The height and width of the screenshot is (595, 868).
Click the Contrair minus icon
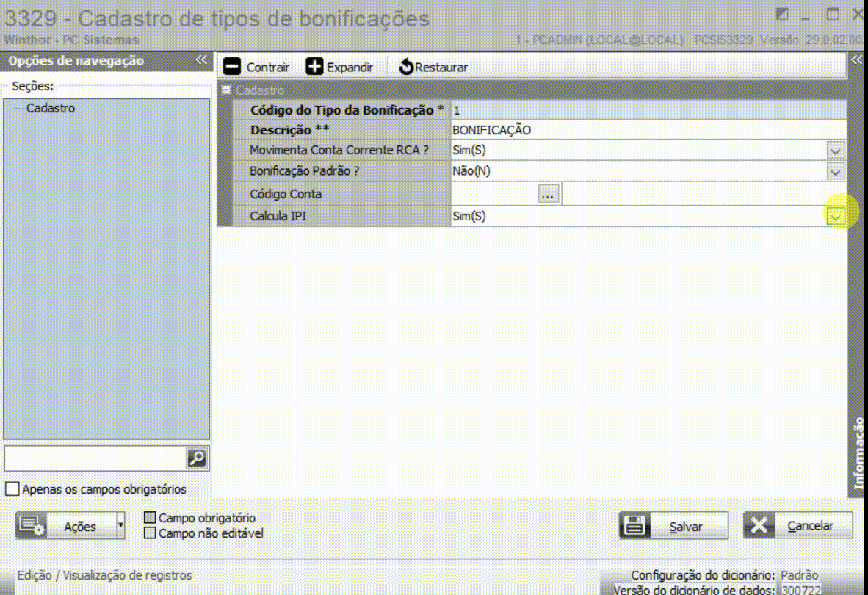pos(232,67)
